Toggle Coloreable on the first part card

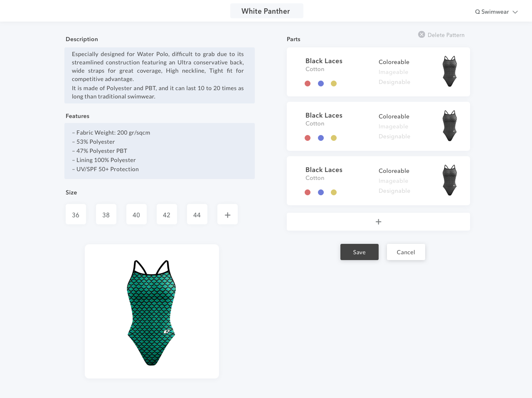tap(394, 62)
